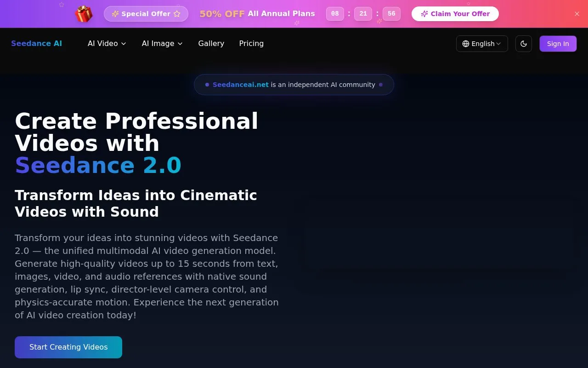Click the countdown minutes box showing 21
Screen dimensions: 588x368
363,14
